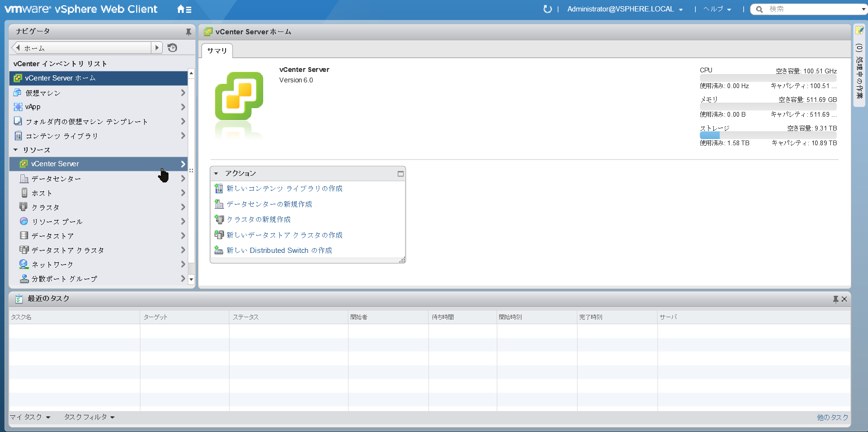
Task: Open クラスタの新規作成 link
Action: (258, 219)
